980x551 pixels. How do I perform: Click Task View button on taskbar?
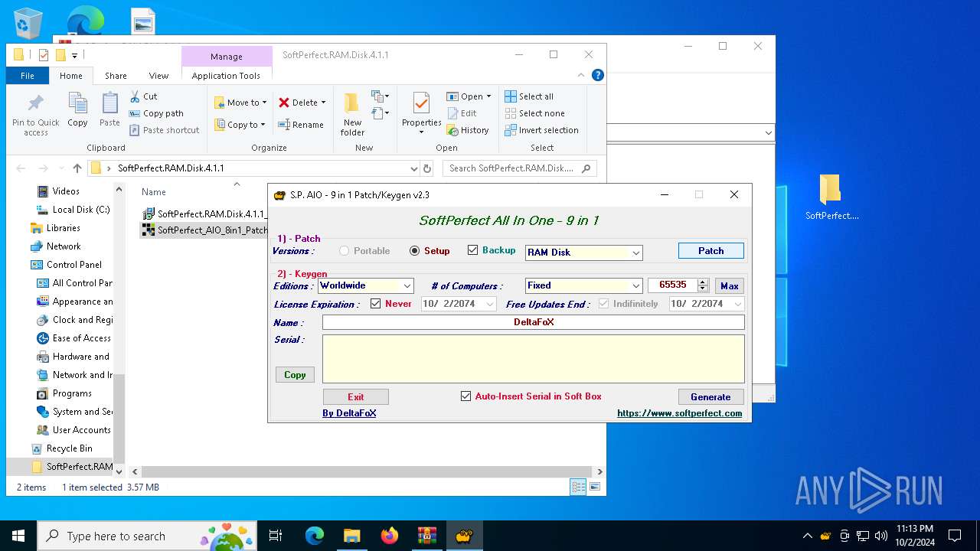point(276,536)
